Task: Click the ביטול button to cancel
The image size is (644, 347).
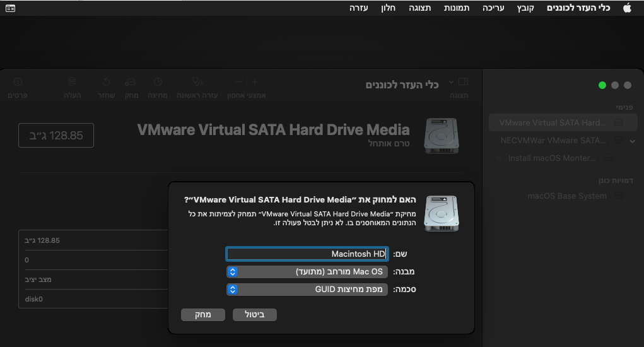Action: (x=255, y=315)
